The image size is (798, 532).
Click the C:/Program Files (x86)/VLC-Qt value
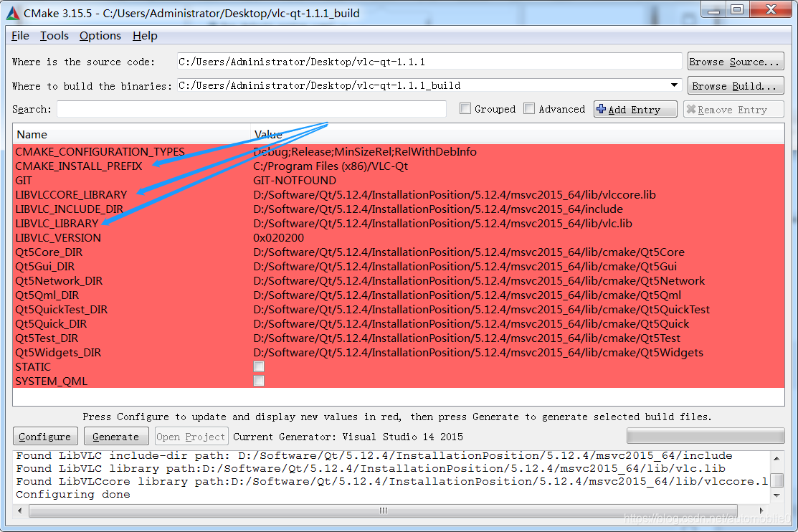[x=331, y=166]
